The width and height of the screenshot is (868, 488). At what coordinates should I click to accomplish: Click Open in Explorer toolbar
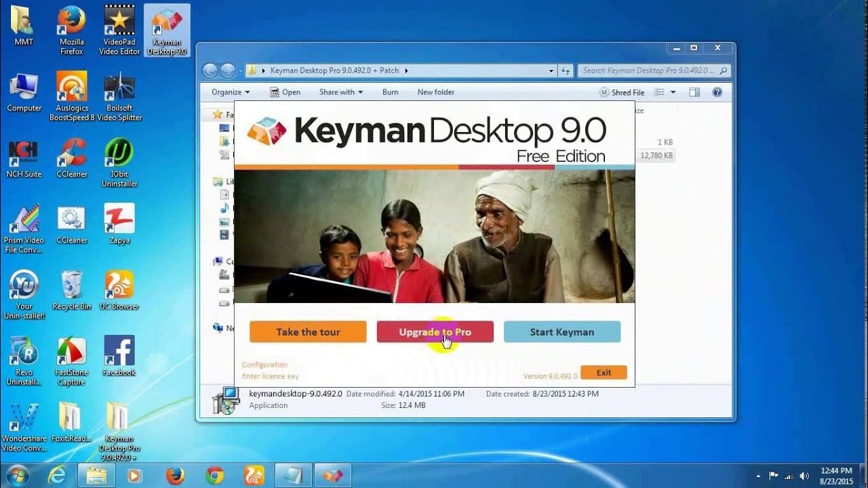285,92
